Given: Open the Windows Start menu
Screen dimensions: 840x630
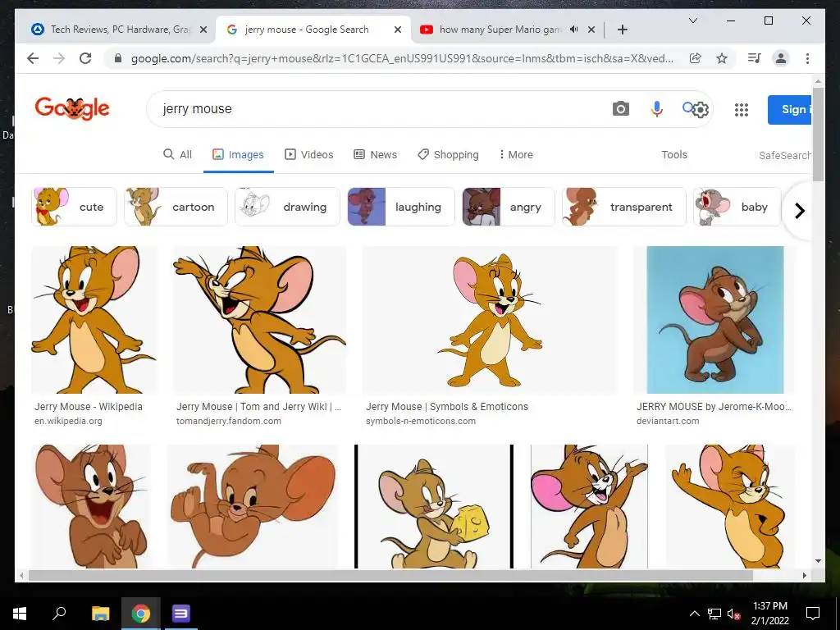Looking at the screenshot, I should coord(20,614).
